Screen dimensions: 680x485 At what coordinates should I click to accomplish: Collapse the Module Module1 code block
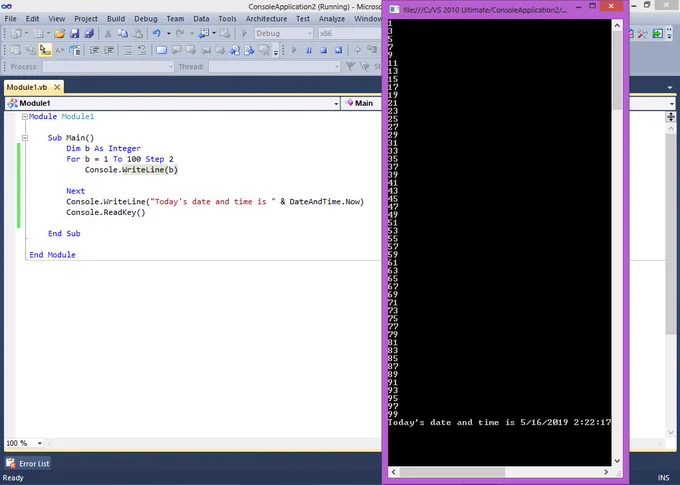click(25, 117)
